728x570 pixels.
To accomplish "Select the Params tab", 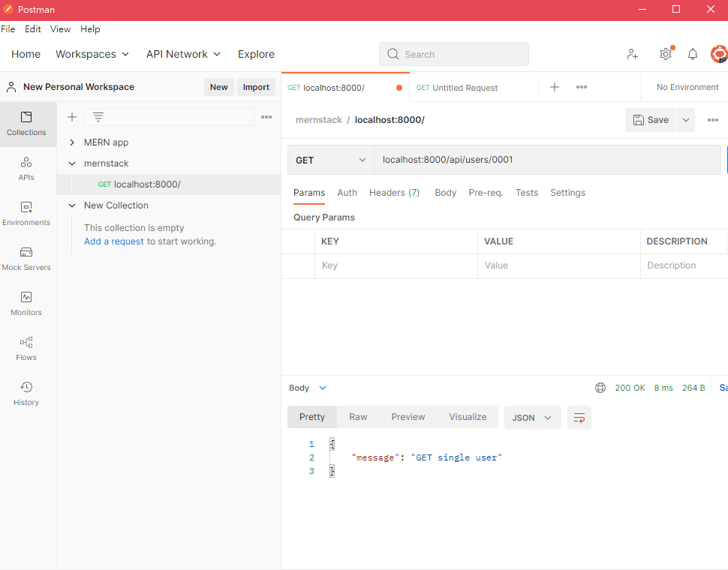I will 308,193.
